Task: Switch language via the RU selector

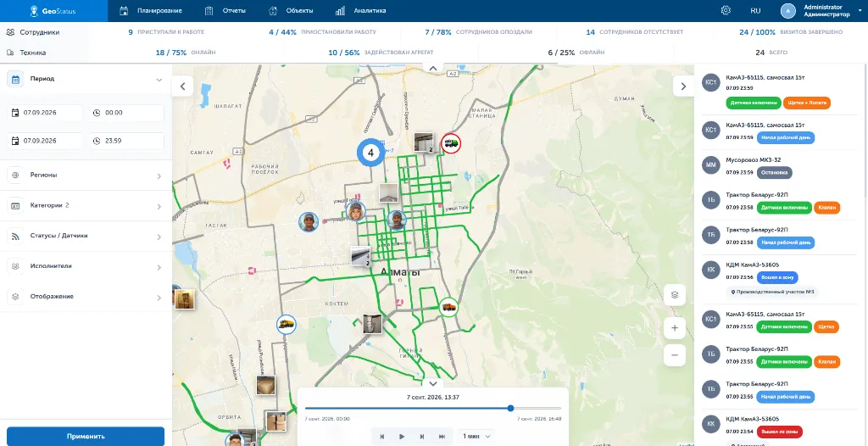Action: [755, 10]
